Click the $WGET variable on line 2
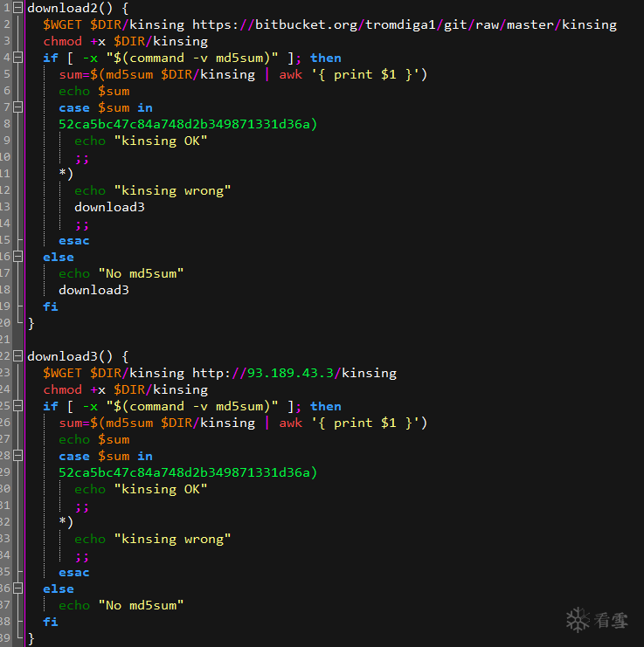This screenshot has width=644, height=647. pos(62,24)
